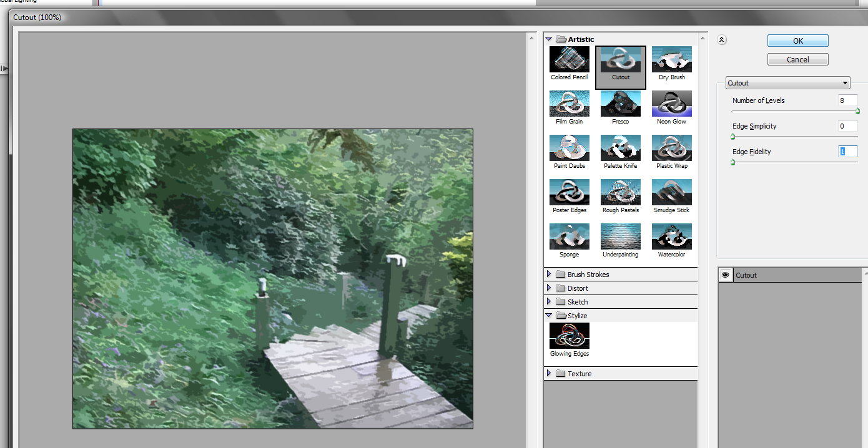Apply the Glowing Edges filter
This screenshot has width=868, height=448.
click(569, 336)
